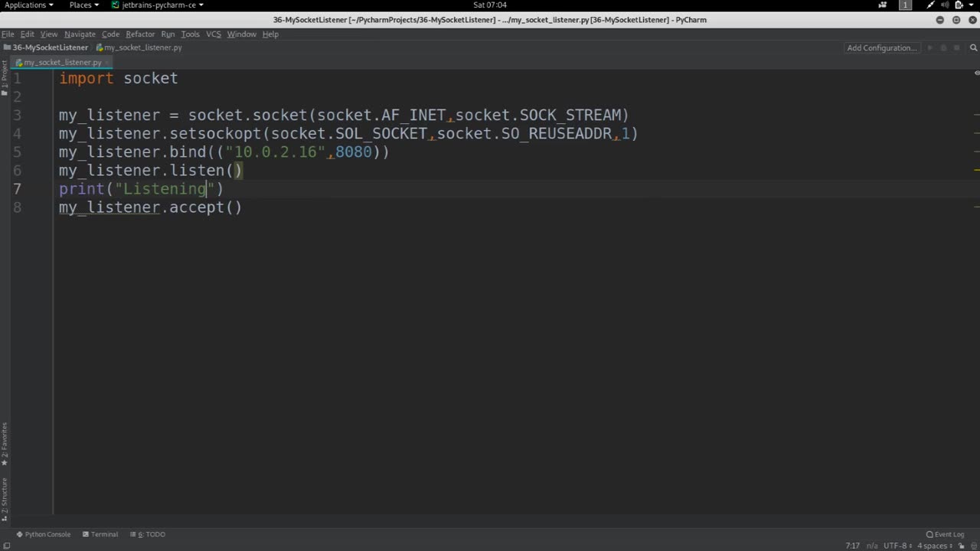
Task: Open the Python Console tool window
Action: click(x=43, y=534)
